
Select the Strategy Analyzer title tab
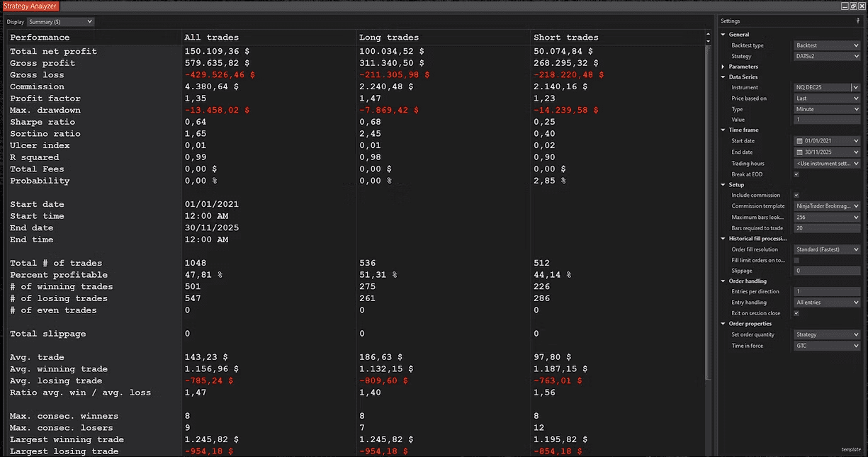tap(30, 6)
